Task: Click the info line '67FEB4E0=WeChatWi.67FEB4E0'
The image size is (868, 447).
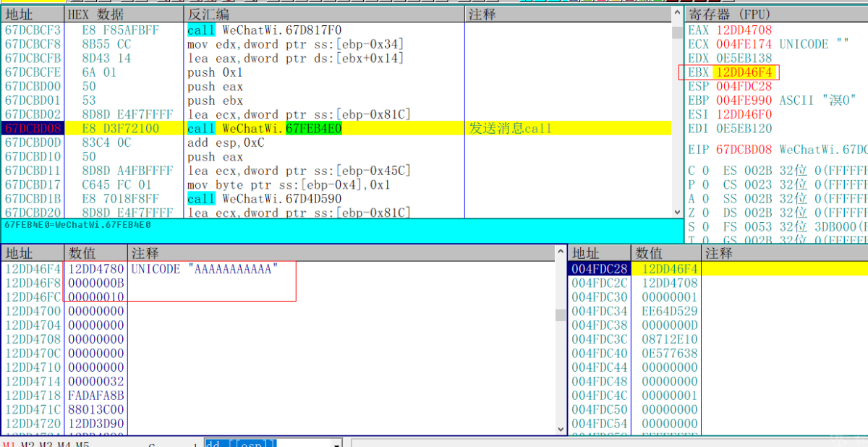Action: [x=78, y=225]
